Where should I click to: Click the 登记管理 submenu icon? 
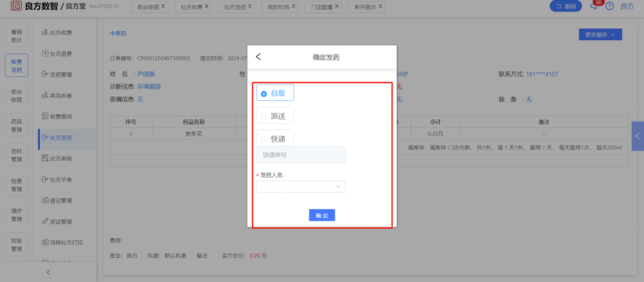tap(45, 200)
